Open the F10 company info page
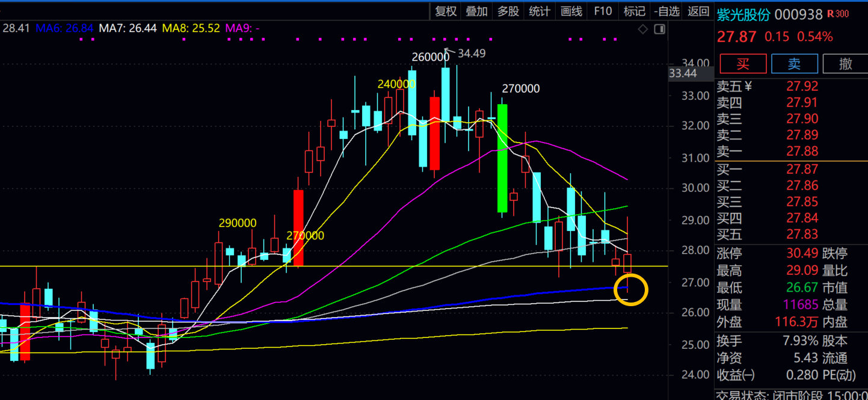Screen dimensions: 868x400 (x=603, y=11)
